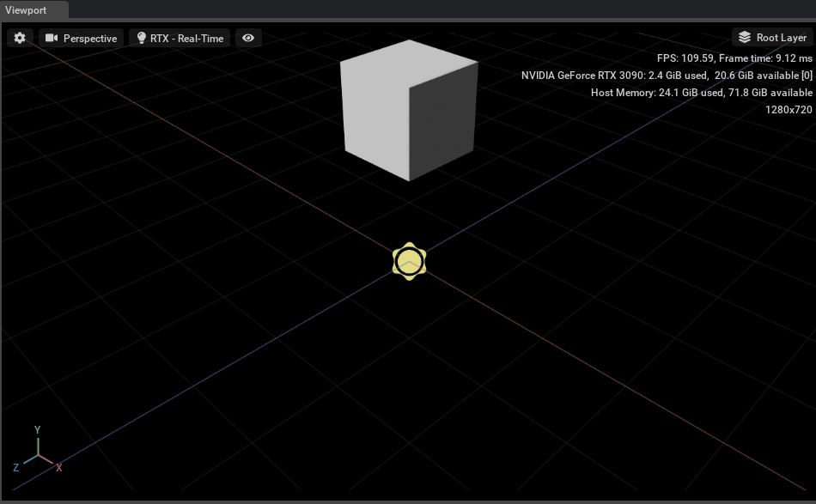
Task: Click the GPU indicator [0] in the stats
Action: (806, 75)
